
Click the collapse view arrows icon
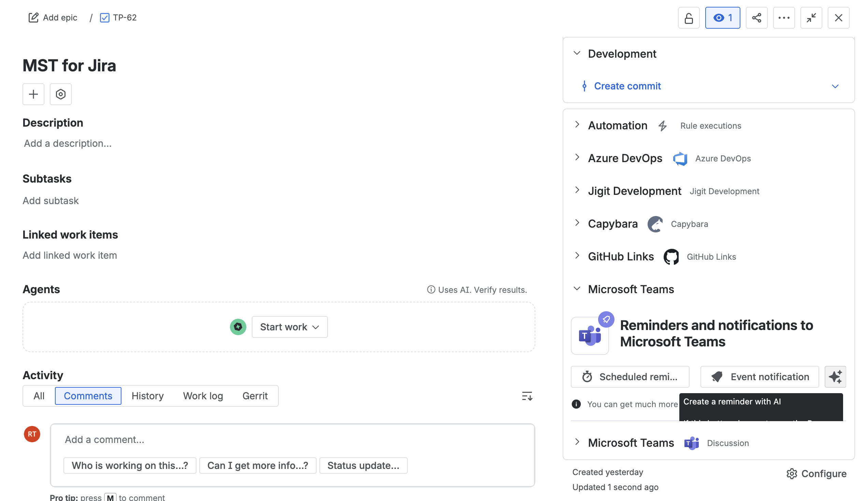tap(811, 18)
